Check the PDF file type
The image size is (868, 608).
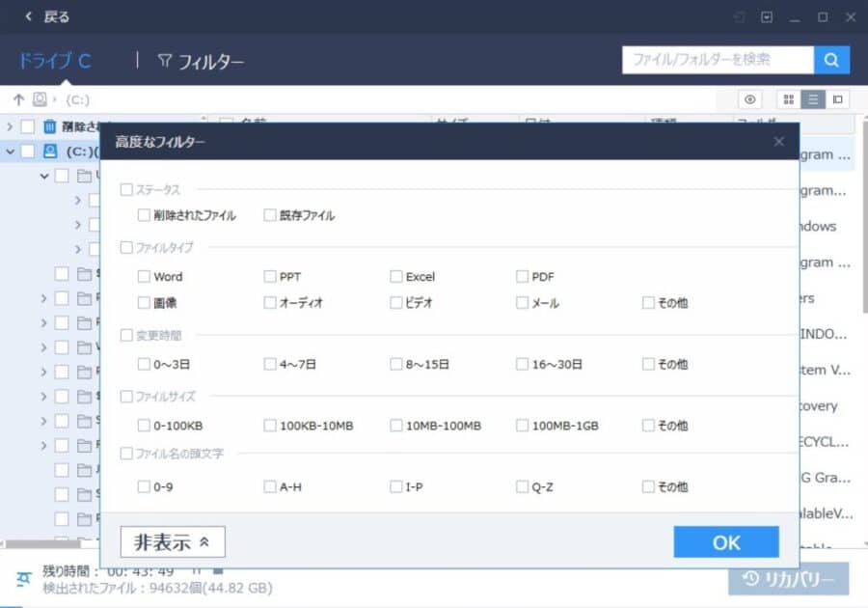pyautogui.click(x=522, y=276)
